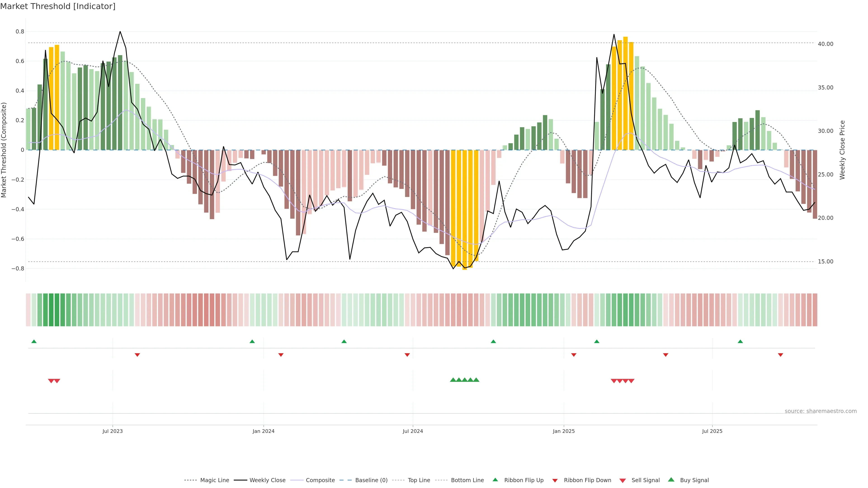Click the Market Threshold [Indicator] title

tap(58, 6)
